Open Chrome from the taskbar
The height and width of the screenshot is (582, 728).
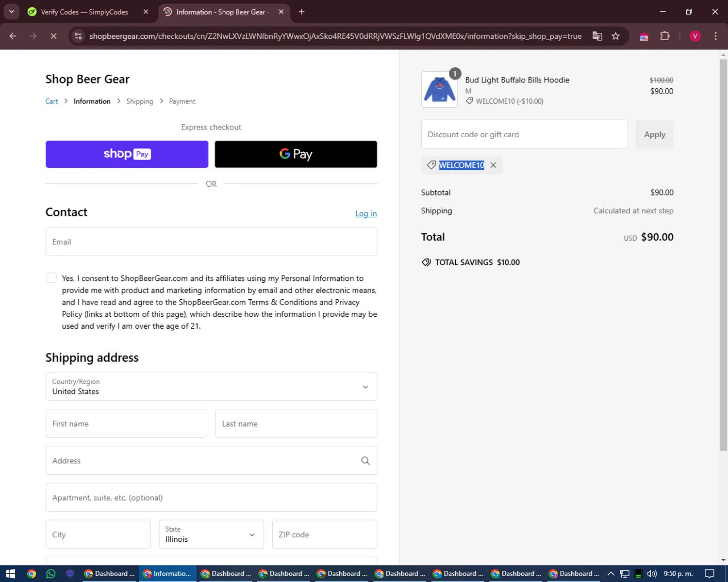[x=32, y=574]
